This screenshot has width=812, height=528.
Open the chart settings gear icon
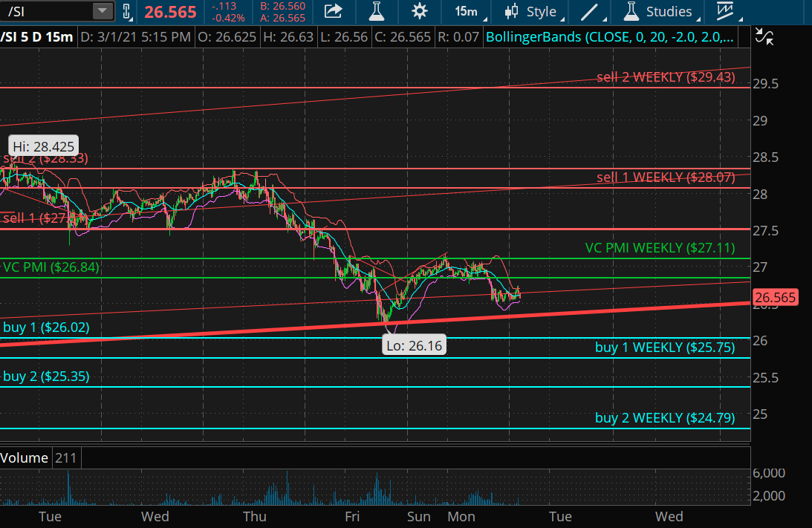tap(419, 11)
